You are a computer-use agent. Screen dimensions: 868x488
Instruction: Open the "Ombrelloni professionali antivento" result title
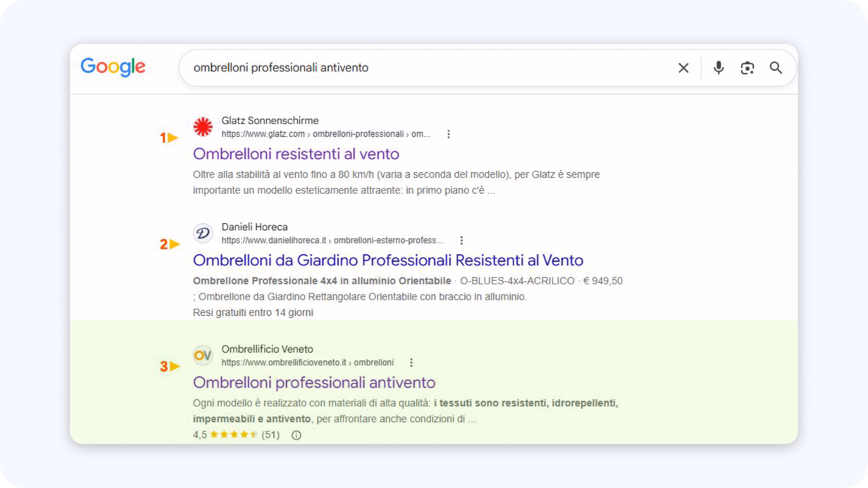(x=314, y=383)
